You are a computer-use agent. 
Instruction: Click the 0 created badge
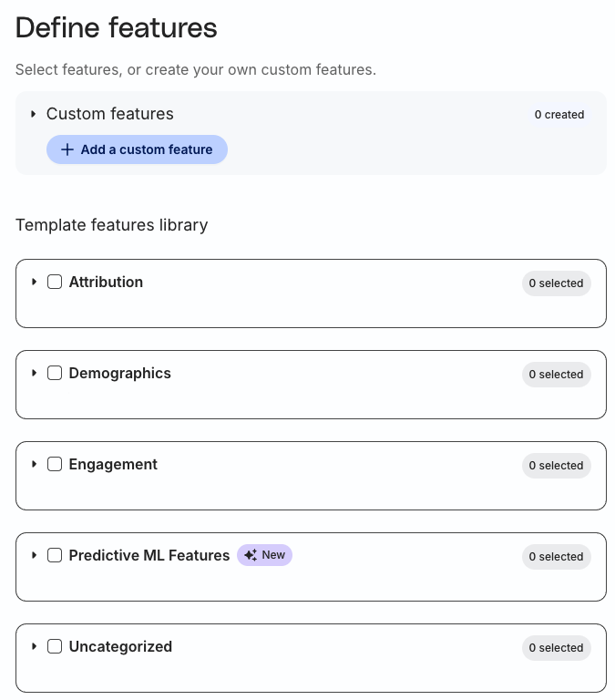[x=559, y=115]
